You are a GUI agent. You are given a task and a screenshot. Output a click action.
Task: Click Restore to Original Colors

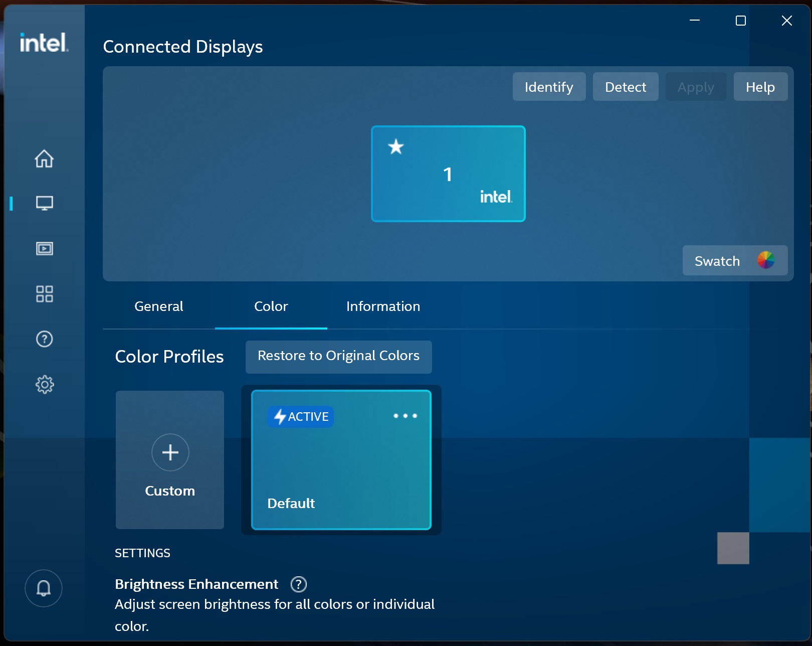tap(338, 356)
